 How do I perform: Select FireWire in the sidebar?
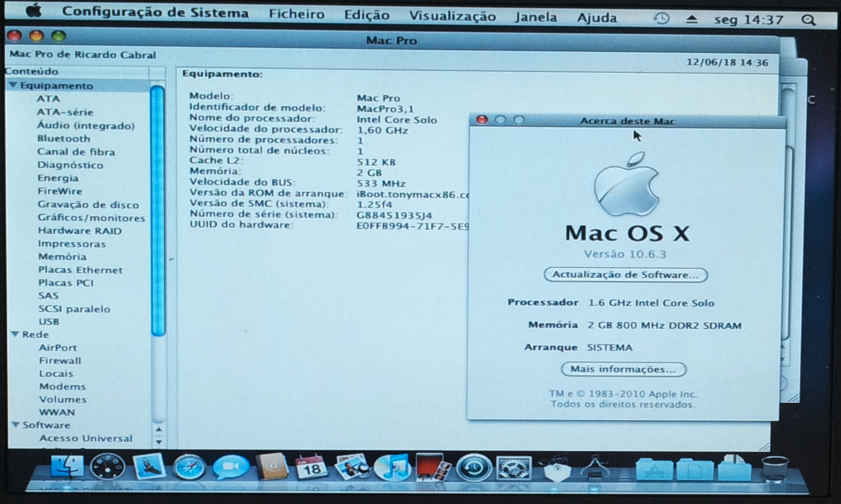click(x=60, y=191)
